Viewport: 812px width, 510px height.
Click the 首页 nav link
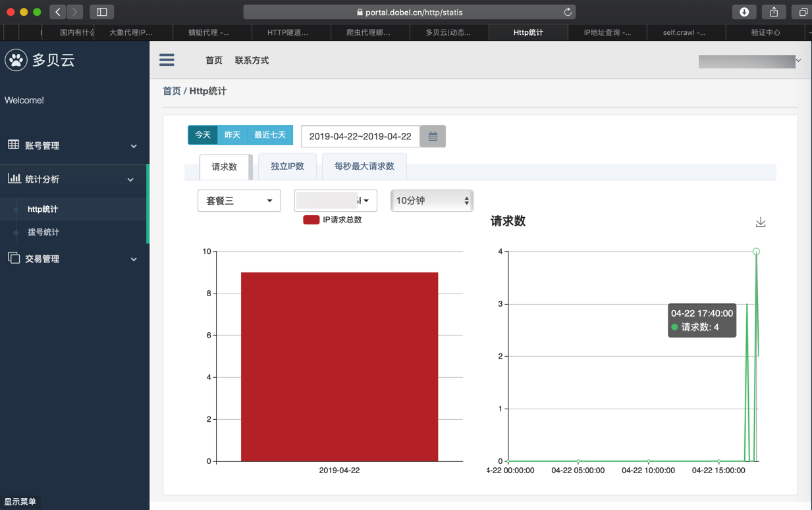[214, 61]
